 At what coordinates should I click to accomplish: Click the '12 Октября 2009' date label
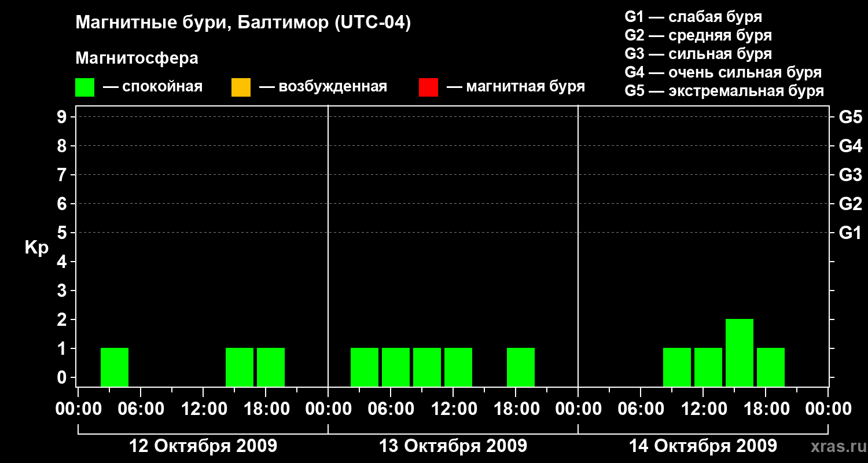pyautogui.click(x=203, y=446)
